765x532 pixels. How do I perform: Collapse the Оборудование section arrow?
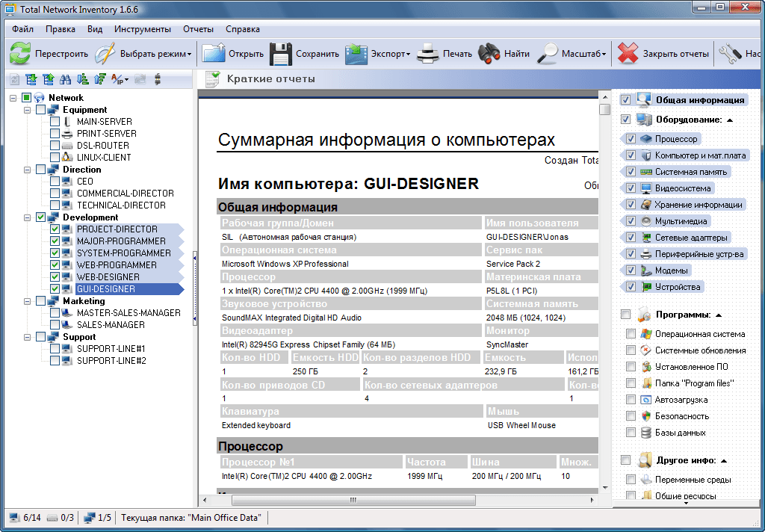[x=730, y=120]
